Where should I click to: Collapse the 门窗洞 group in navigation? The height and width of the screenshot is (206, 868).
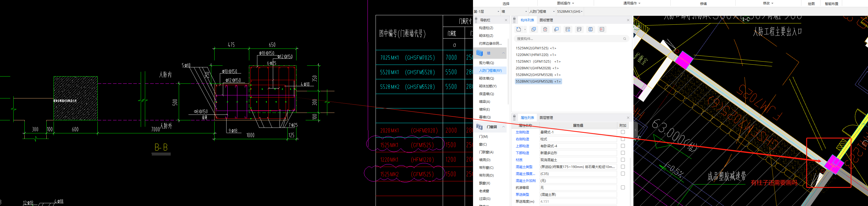pyautogui.click(x=504, y=127)
